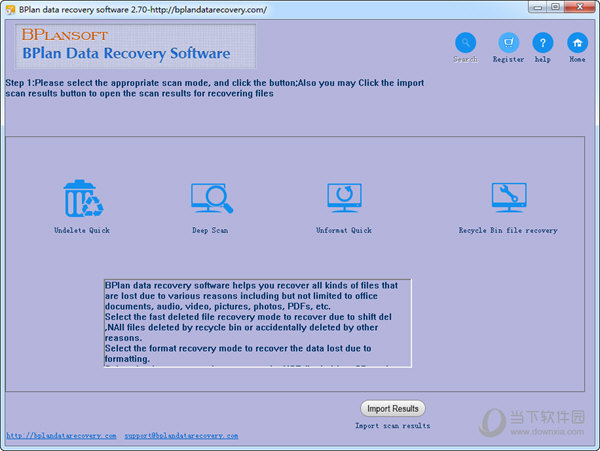Open the bplandatarecovery.com website link

(61, 436)
